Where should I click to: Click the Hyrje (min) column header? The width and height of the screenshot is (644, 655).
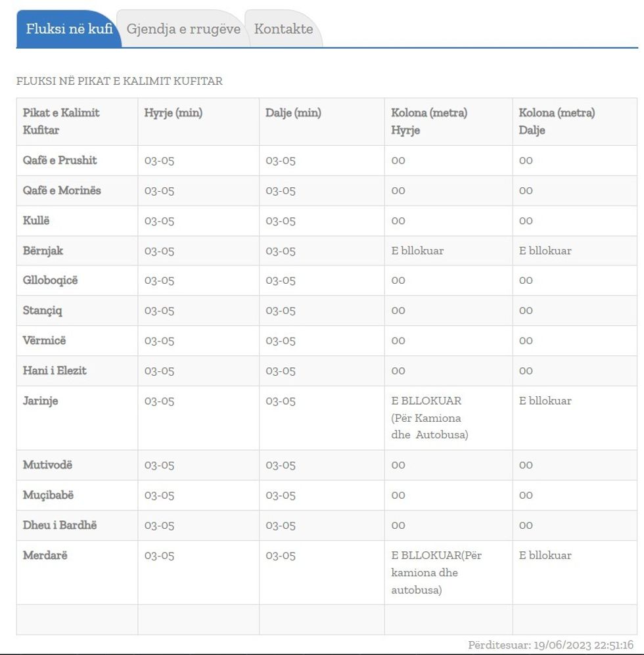(173, 113)
